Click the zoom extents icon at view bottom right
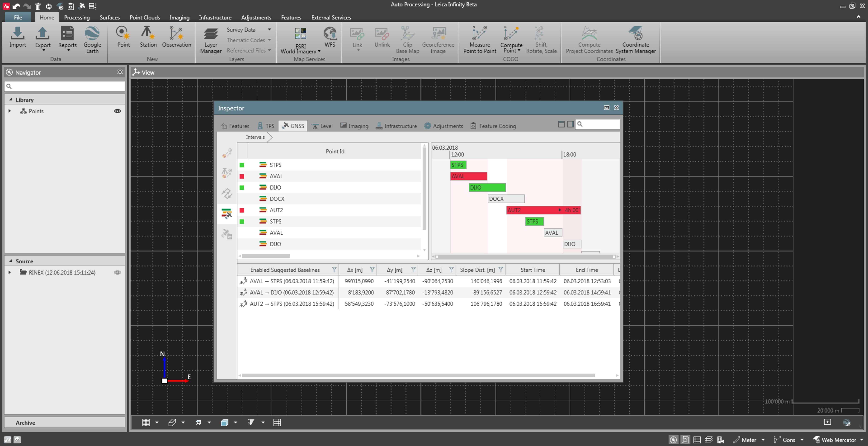The width and height of the screenshot is (868, 446). click(827, 422)
